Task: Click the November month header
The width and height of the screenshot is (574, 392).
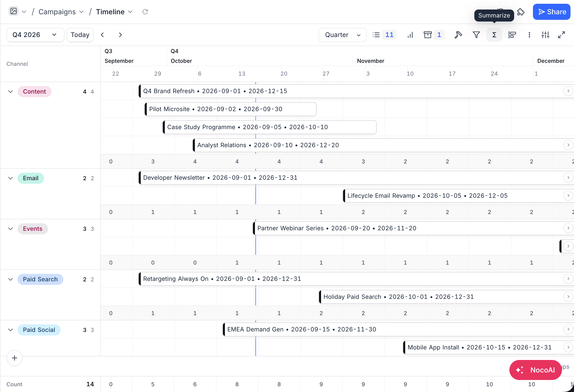Action: pos(370,61)
